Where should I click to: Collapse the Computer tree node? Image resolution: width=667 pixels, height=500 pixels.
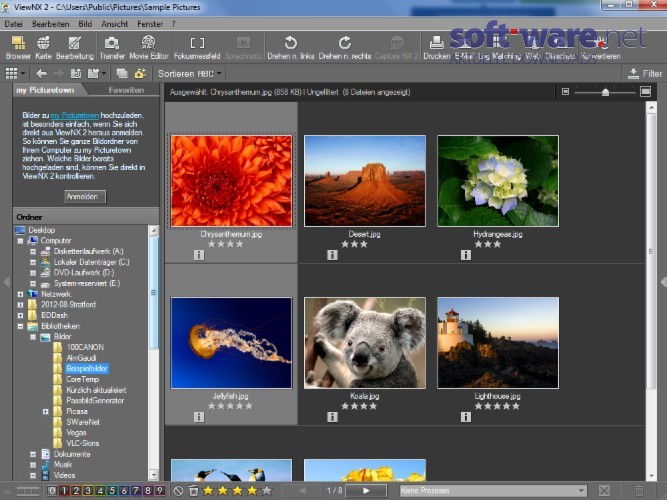tap(20, 241)
